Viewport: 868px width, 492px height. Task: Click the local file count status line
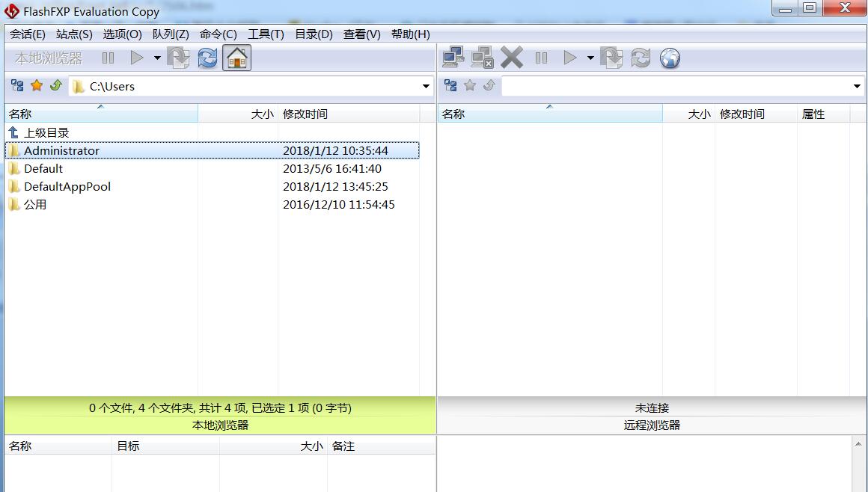tap(220, 408)
